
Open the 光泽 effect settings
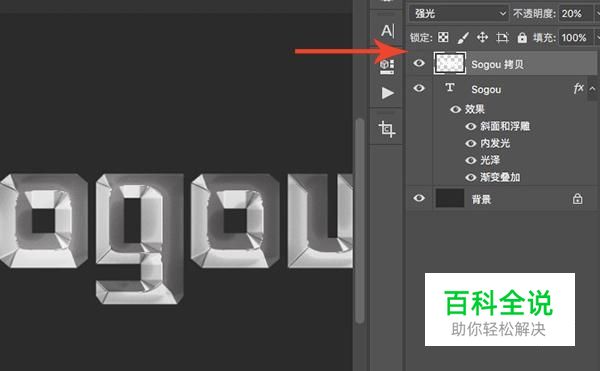(490, 160)
